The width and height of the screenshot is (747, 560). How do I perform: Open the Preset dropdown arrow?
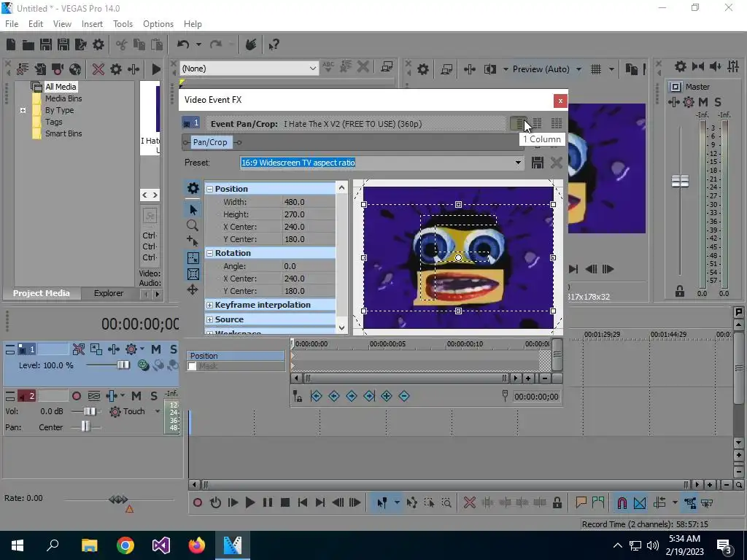tap(518, 163)
